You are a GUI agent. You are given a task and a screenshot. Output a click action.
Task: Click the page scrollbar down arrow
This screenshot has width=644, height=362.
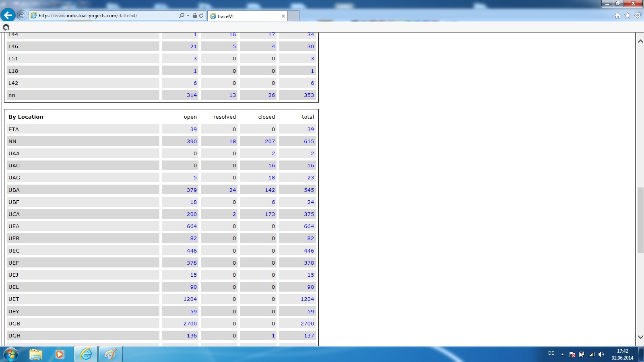(x=640, y=337)
